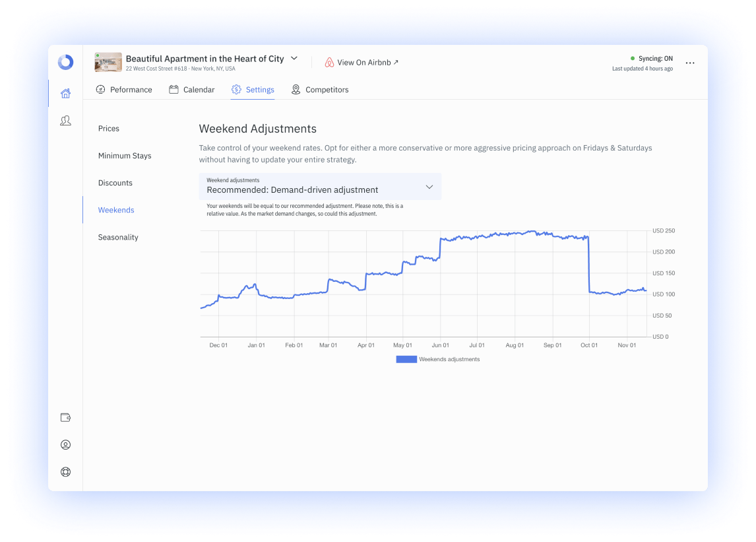Click the blue Weekends adjustments legend swatch
The width and height of the screenshot is (756, 542).
tap(405, 358)
